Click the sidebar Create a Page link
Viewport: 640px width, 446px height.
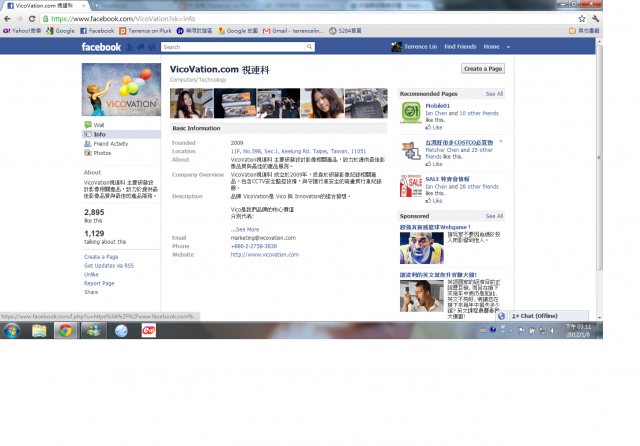(101, 257)
